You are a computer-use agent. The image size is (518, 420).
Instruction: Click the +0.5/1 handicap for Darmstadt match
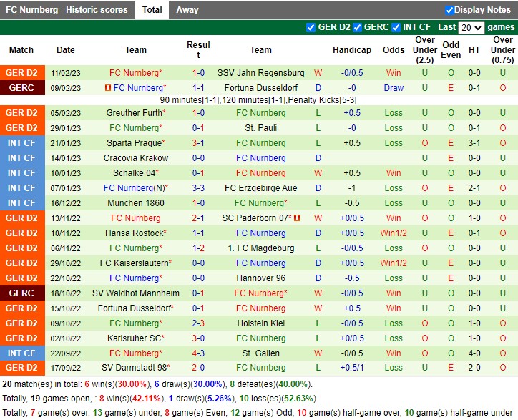point(352,368)
